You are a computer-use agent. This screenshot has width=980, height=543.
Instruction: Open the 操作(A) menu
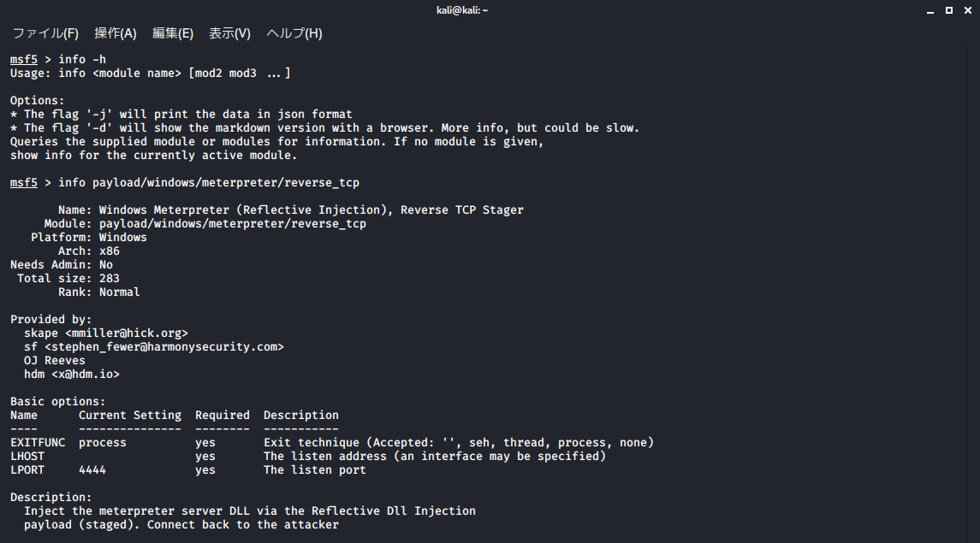[115, 33]
